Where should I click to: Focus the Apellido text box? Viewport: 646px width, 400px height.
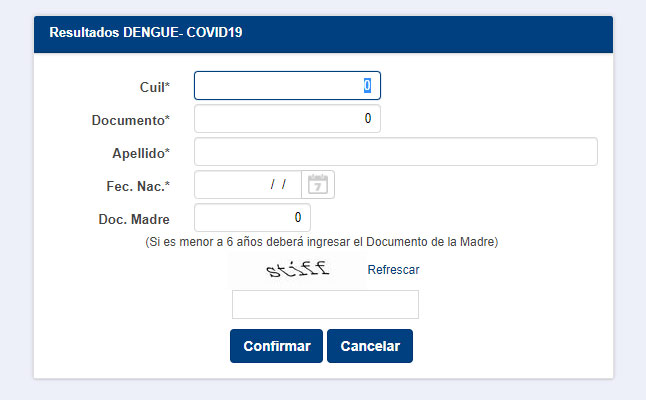(395, 152)
